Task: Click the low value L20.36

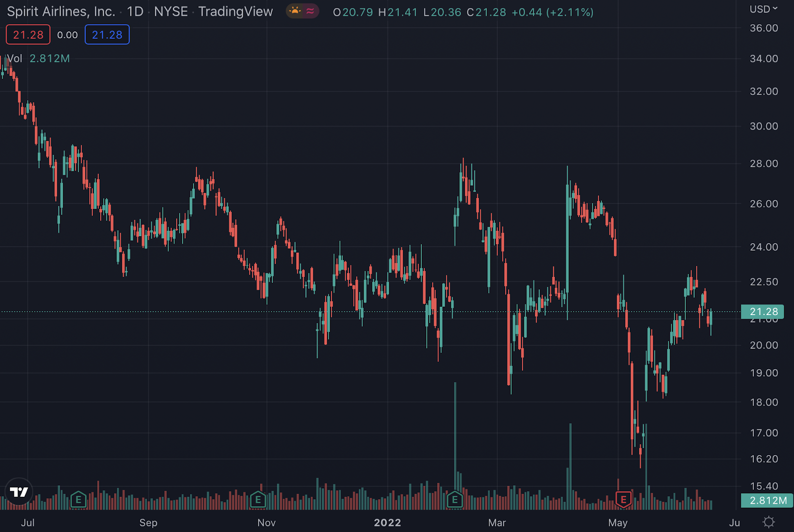Action: tap(442, 12)
